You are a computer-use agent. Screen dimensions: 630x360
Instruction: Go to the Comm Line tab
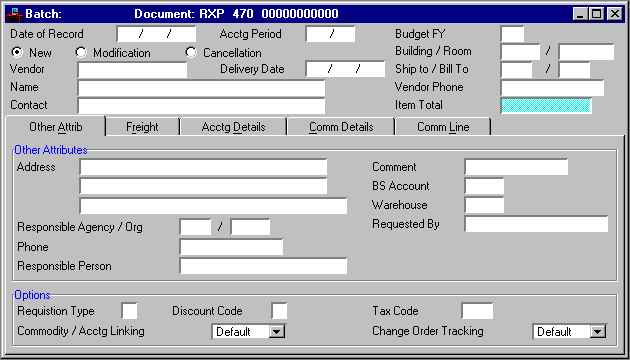pyautogui.click(x=443, y=127)
